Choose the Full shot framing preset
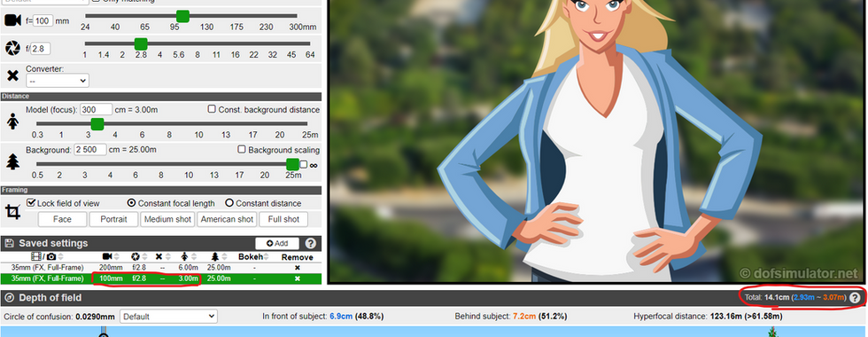The image size is (868, 337). [x=283, y=220]
